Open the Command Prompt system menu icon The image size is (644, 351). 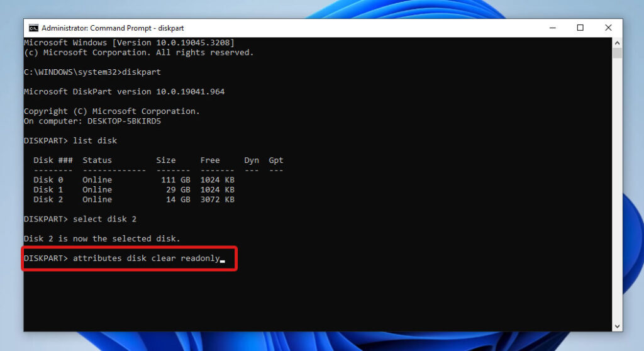[33, 28]
